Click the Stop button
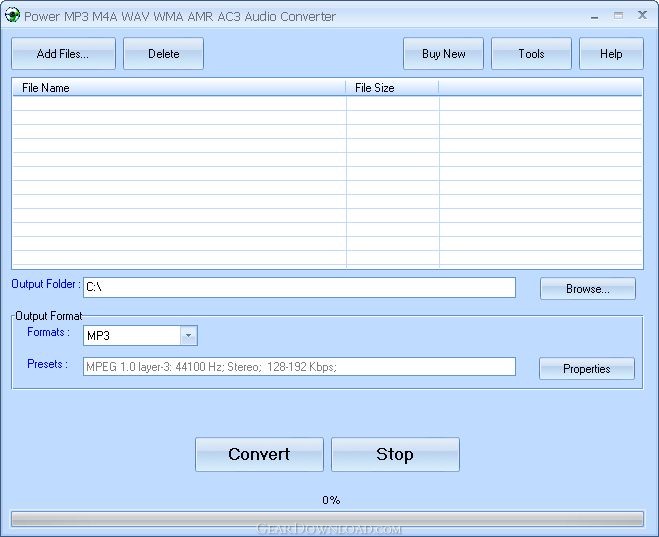Viewport: 659px width, 537px height. click(395, 454)
